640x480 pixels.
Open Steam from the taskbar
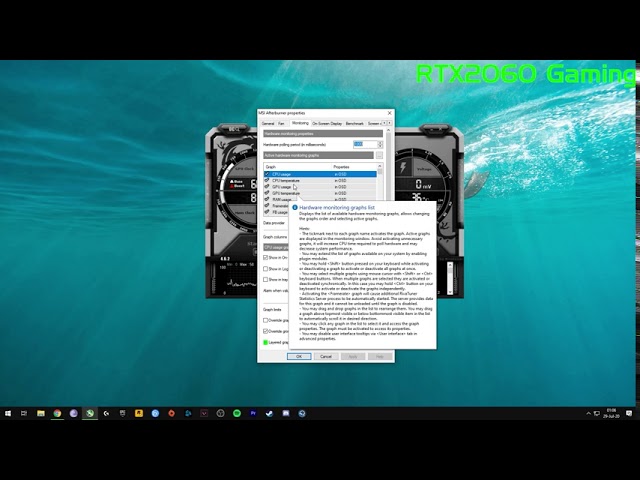[x=269, y=413]
